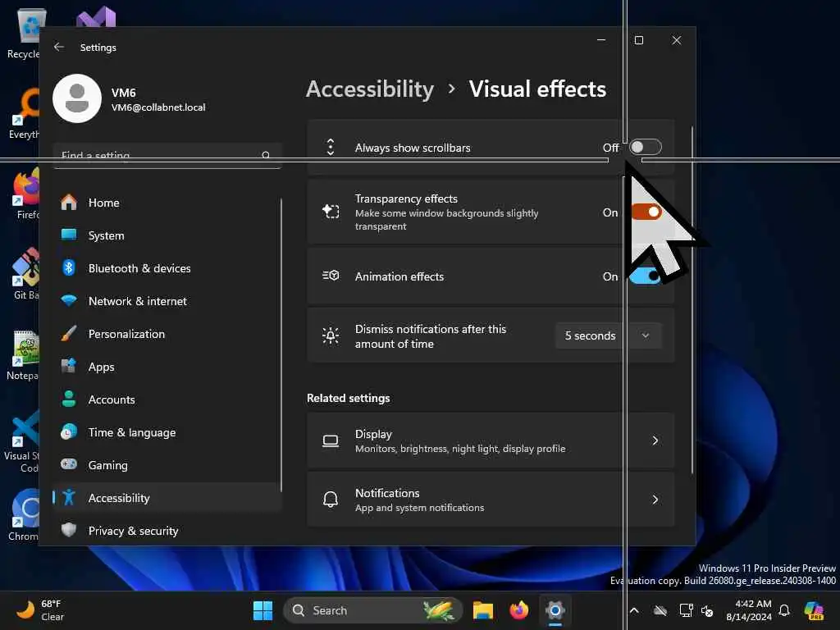This screenshot has height=630, width=840.
Task: Select the Apps category
Action: (x=167, y=367)
